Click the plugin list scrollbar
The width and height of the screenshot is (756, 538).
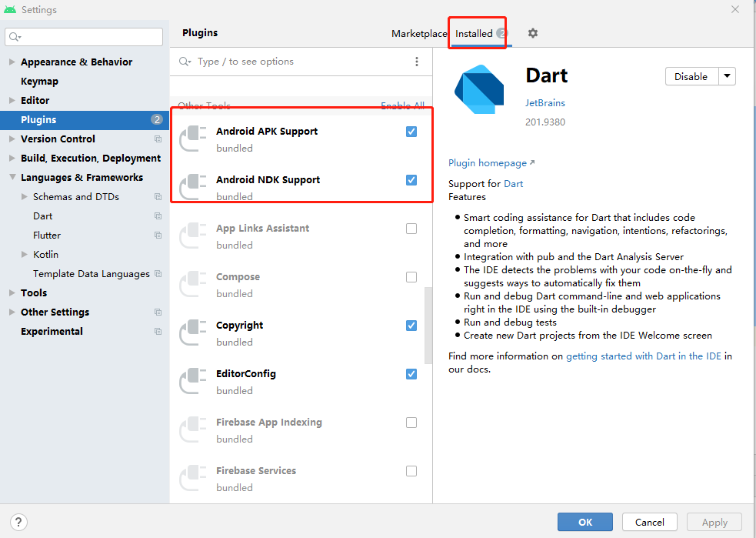tap(428, 326)
